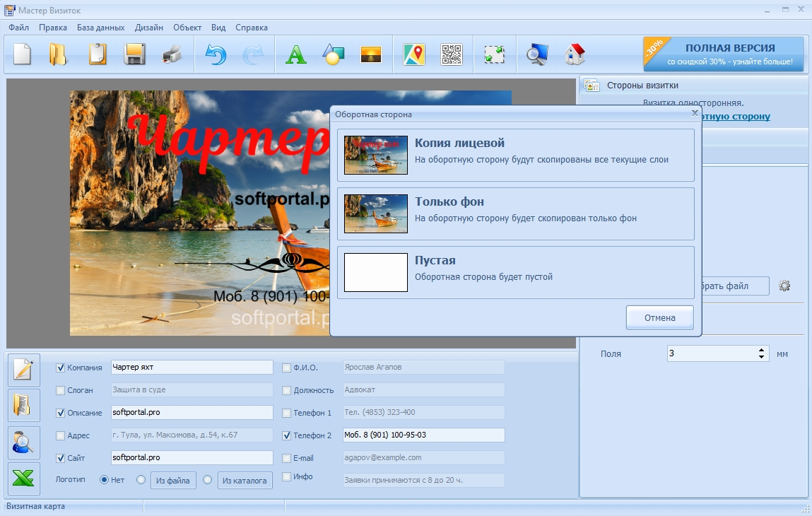Click the Add map icon

tap(414, 54)
